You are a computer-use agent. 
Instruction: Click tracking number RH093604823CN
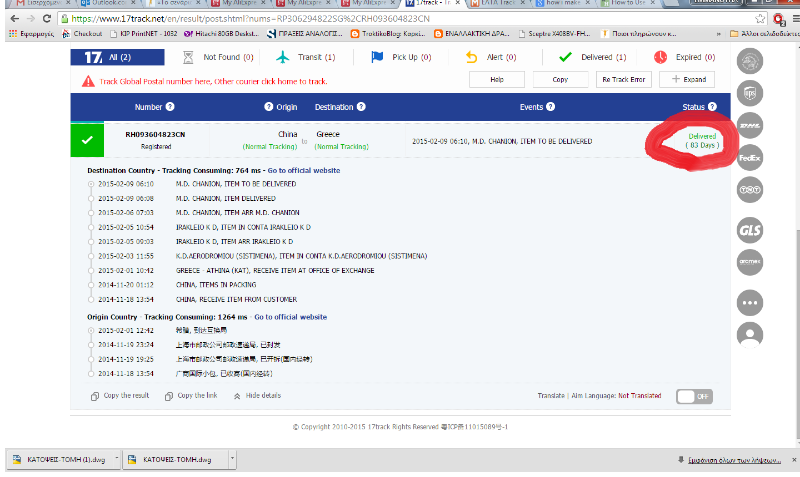(x=155, y=135)
